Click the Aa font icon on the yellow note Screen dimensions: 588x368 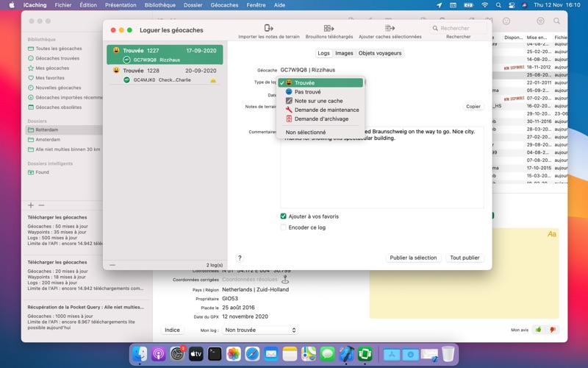coord(552,234)
